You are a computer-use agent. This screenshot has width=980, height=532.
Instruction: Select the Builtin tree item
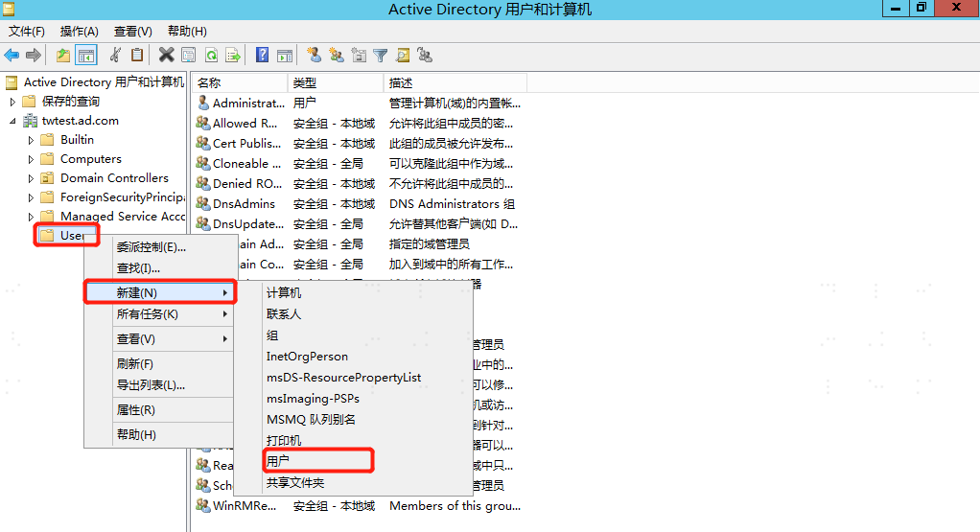77,140
